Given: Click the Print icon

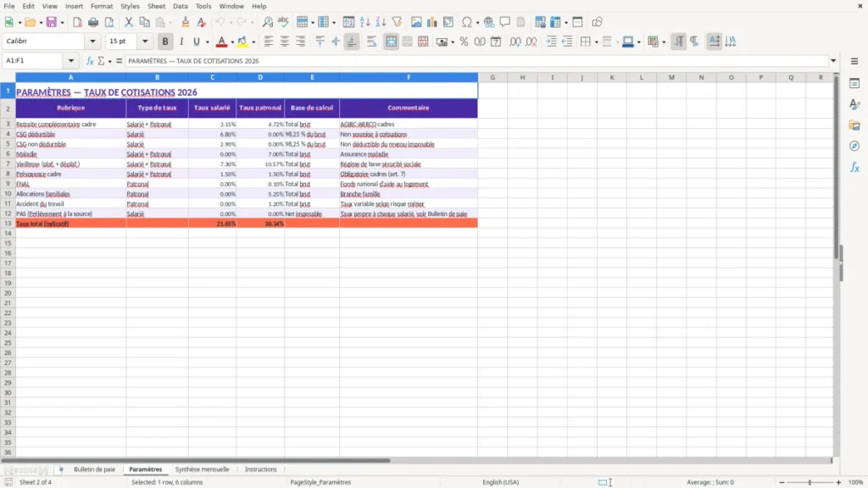Looking at the screenshot, I should pos(93,22).
